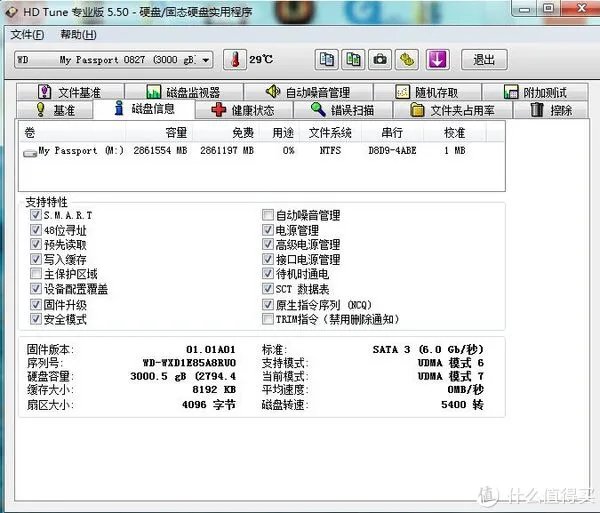
Task: Click the 29℃ temperature reading
Action: click(x=261, y=59)
